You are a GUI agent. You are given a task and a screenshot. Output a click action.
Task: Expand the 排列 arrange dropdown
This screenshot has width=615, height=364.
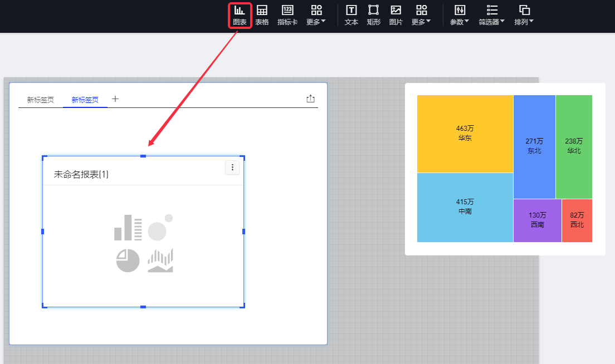coord(524,15)
